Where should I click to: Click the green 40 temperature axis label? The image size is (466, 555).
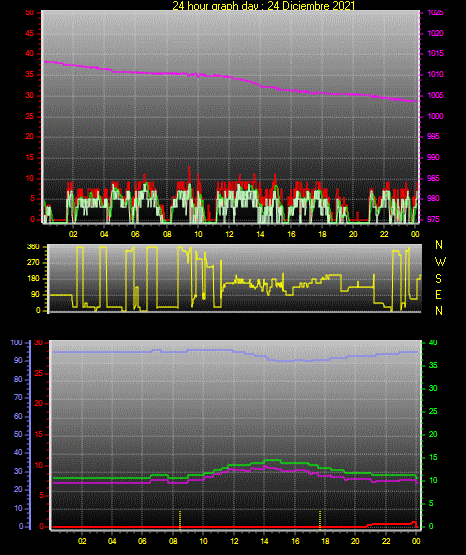pos(433,342)
